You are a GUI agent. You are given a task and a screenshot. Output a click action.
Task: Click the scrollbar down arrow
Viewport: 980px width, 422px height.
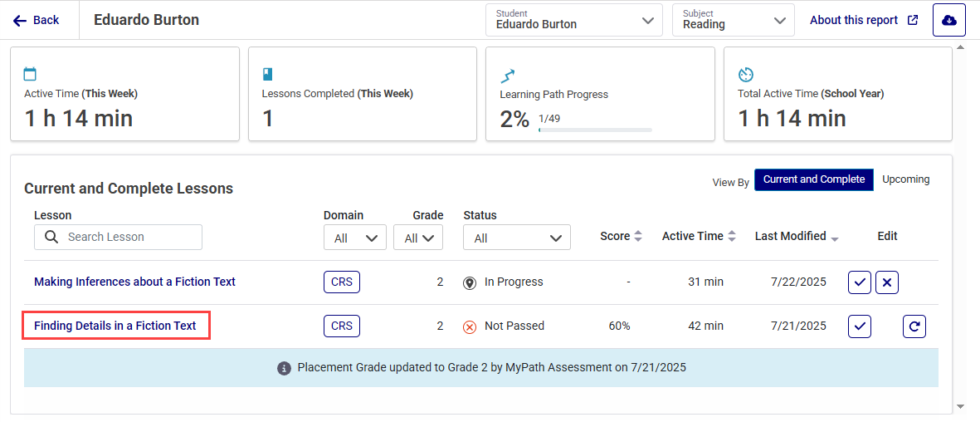point(961,407)
